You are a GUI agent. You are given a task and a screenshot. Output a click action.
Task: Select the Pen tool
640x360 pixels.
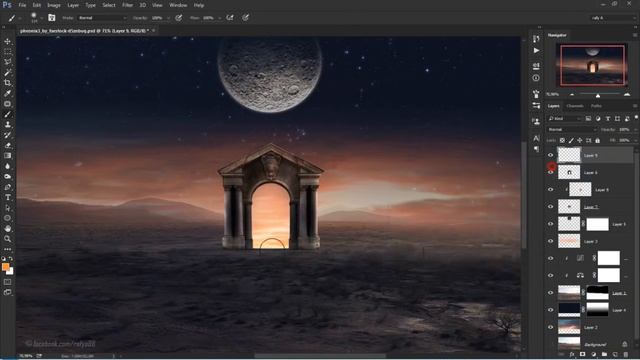(7, 187)
